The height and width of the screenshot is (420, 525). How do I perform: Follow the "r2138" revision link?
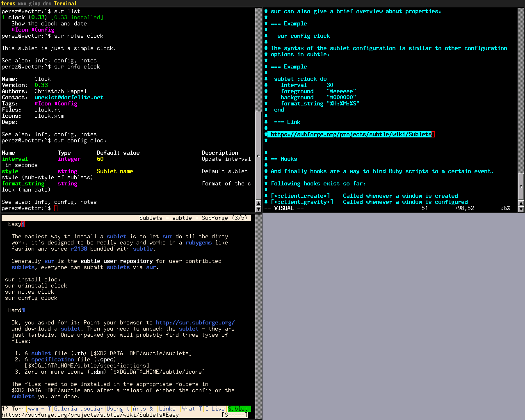(x=79, y=249)
